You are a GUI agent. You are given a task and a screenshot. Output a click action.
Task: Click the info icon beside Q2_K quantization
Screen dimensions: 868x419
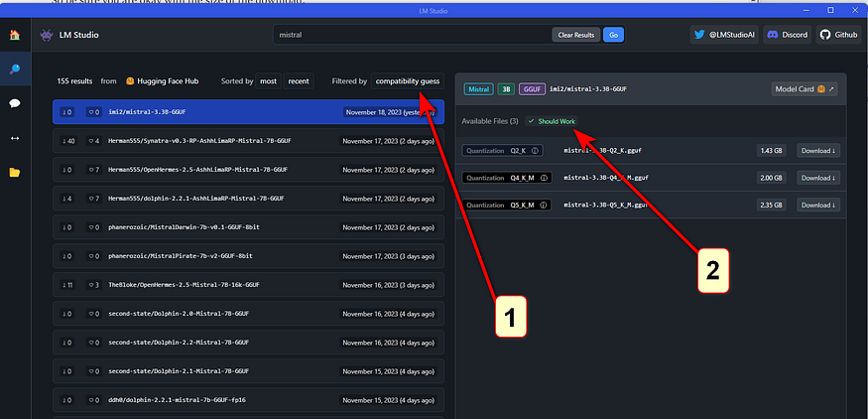(535, 151)
